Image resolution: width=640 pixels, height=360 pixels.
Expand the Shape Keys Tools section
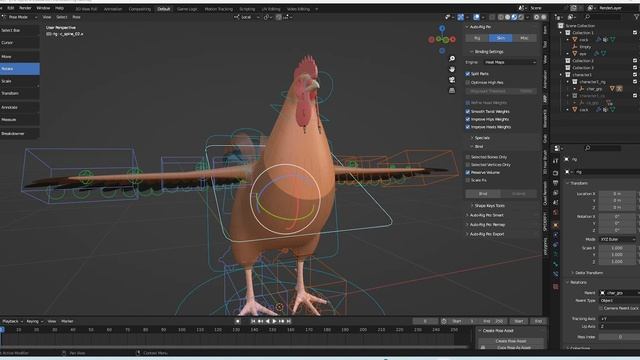click(489, 206)
